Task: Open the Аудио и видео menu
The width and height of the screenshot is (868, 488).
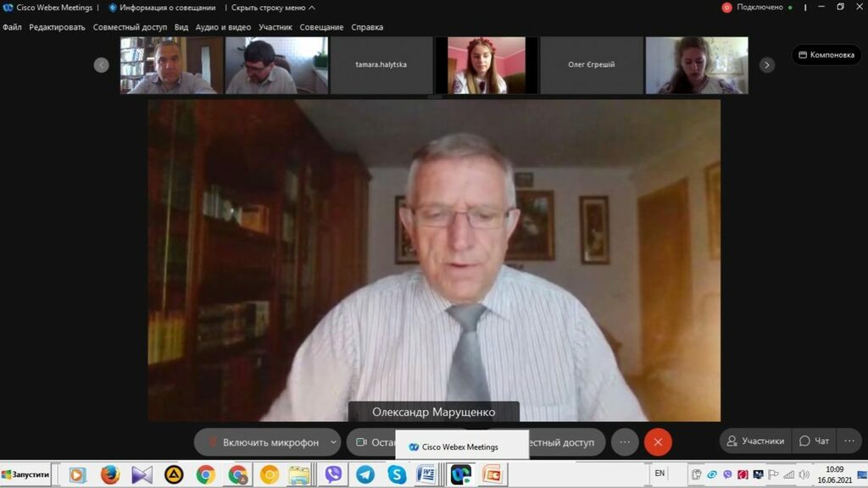Action: 223,27
